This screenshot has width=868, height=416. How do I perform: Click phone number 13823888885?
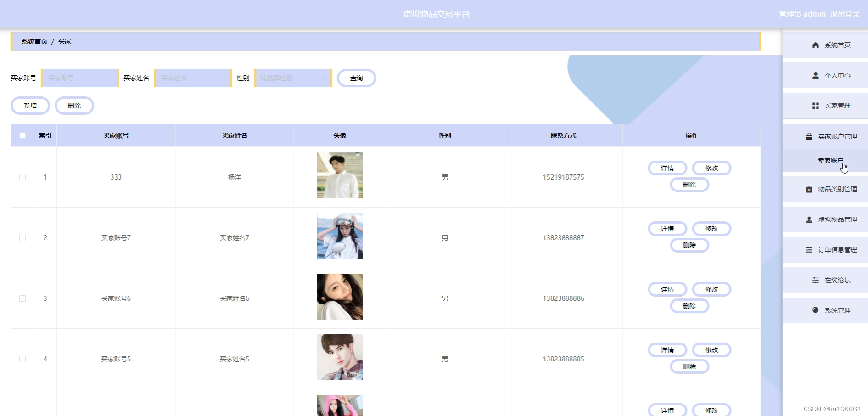point(564,359)
